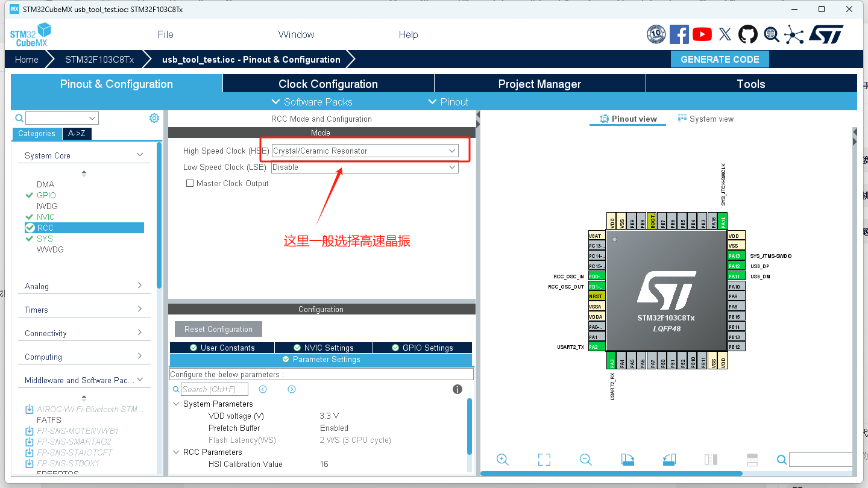The height and width of the screenshot is (488, 868).
Task: Click the Parameter Settings search field
Action: (214, 389)
